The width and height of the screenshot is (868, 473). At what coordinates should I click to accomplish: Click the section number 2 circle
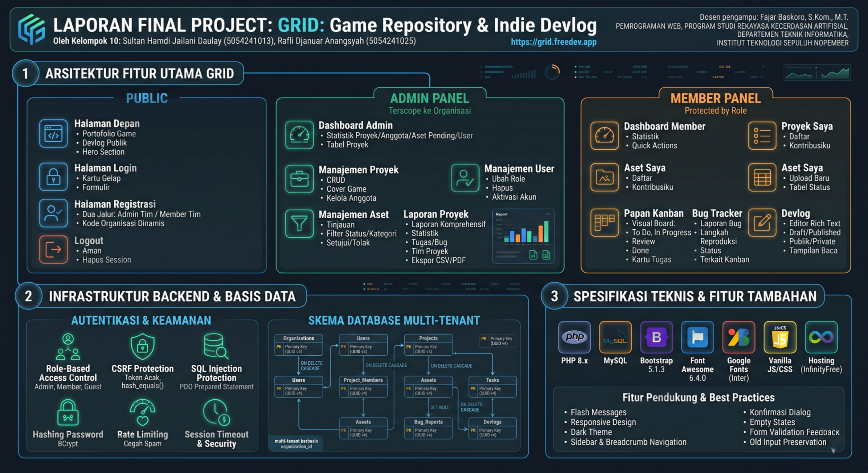[28, 296]
